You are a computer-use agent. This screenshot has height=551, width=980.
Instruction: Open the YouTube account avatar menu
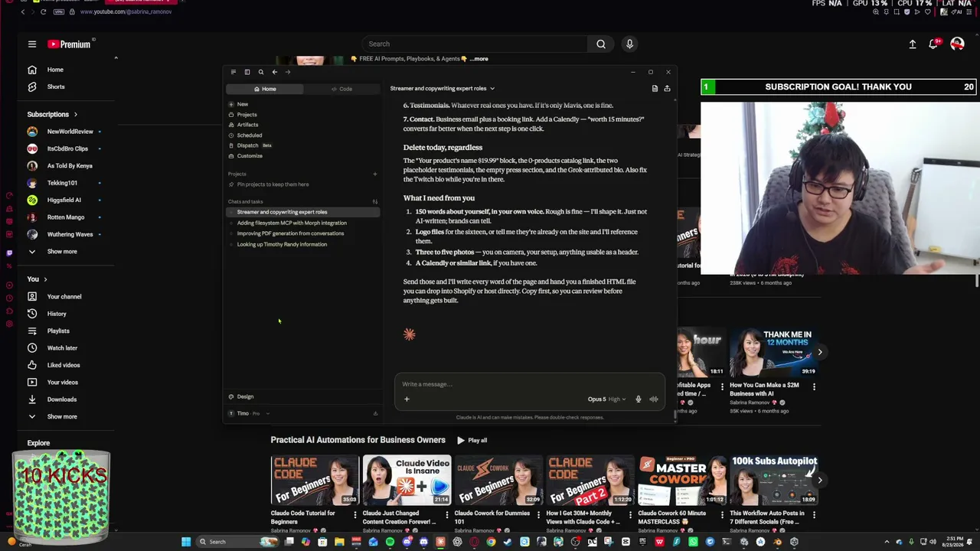pyautogui.click(x=957, y=44)
